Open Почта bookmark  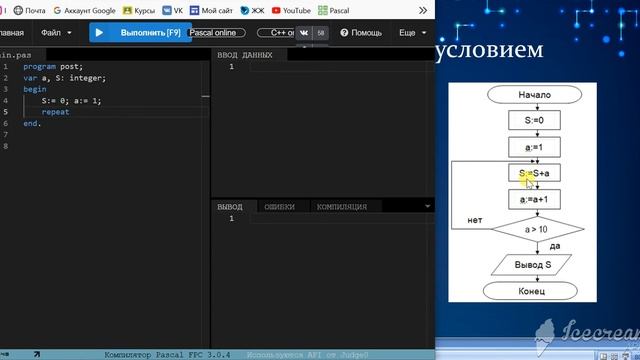click(x=29, y=10)
